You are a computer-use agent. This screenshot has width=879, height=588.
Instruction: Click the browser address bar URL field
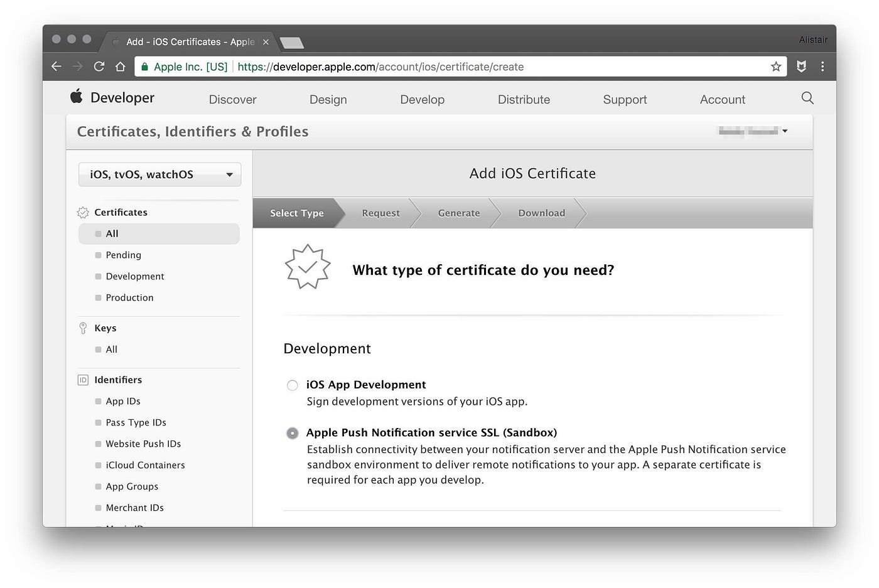coord(377,66)
